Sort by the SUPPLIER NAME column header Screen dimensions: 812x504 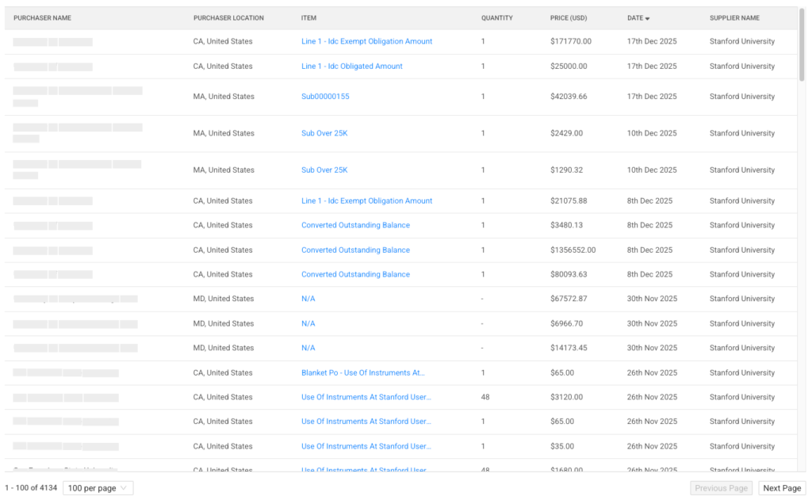tap(734, 18)
